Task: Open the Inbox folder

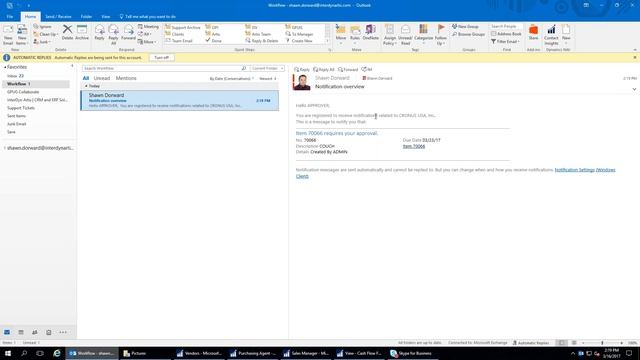Action: point(16,76)
